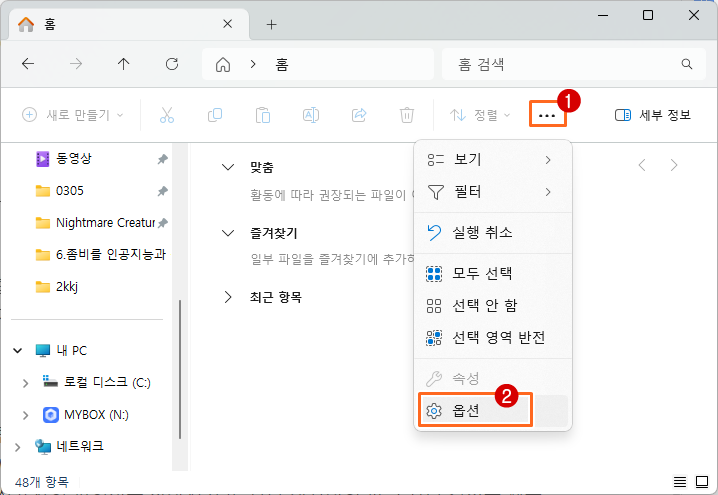The image size is (718, 495).
Task: Unpin 0305 folder via pin icon
Action: pyautogui.click(x=163, y=191)
